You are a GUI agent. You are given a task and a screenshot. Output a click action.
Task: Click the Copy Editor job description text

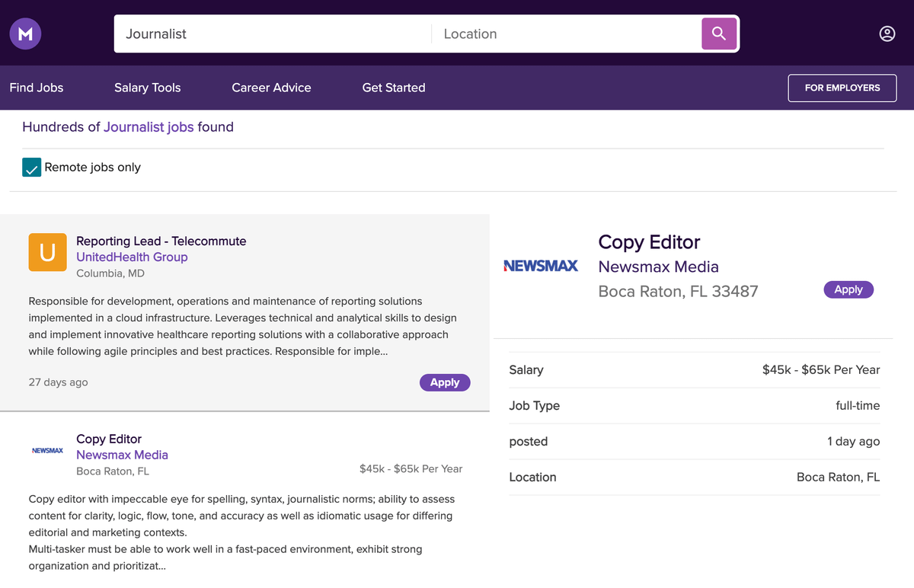click(241, 532)
